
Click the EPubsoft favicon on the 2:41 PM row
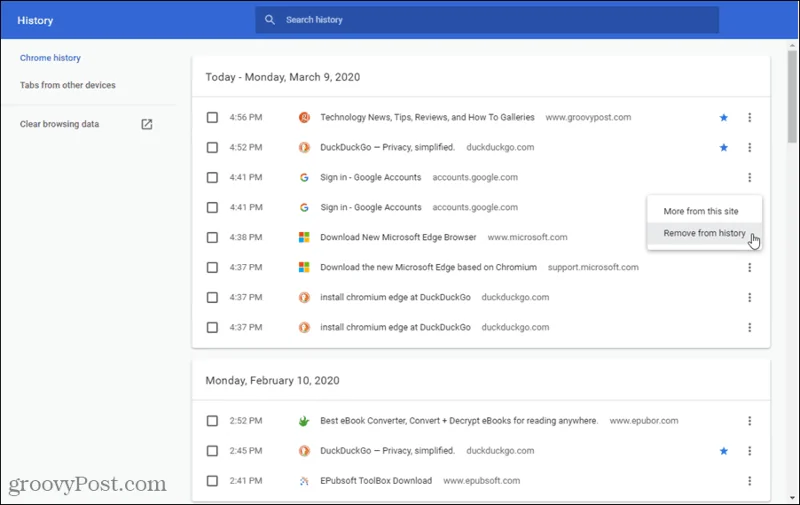(x=304, y=481)
